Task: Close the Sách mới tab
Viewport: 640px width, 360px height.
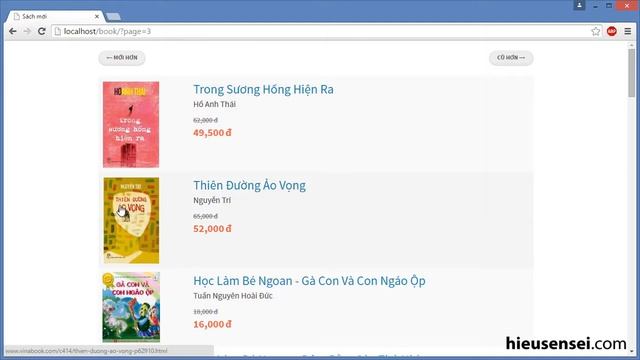Action: [x=97, y=16]
